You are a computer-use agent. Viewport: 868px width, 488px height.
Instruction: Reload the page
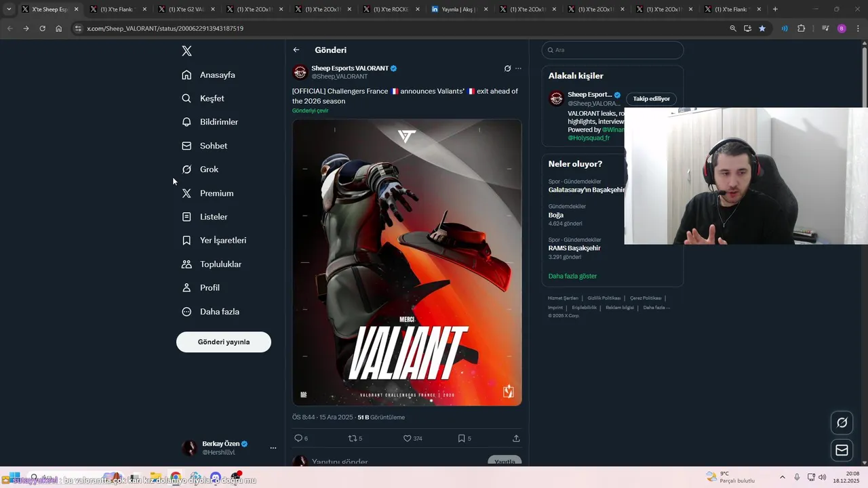point(42,28)
